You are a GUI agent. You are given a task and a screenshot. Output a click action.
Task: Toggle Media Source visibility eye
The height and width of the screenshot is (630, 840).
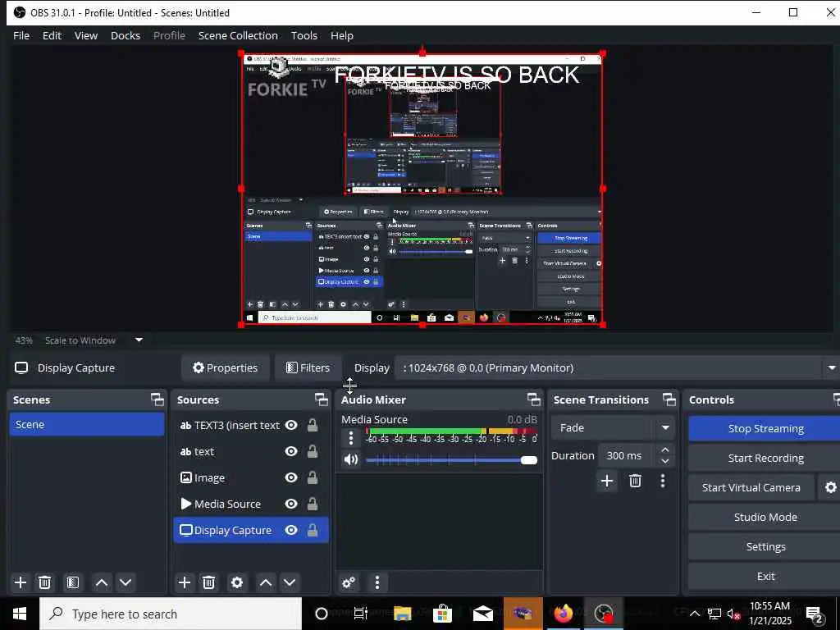pos(291,504)
